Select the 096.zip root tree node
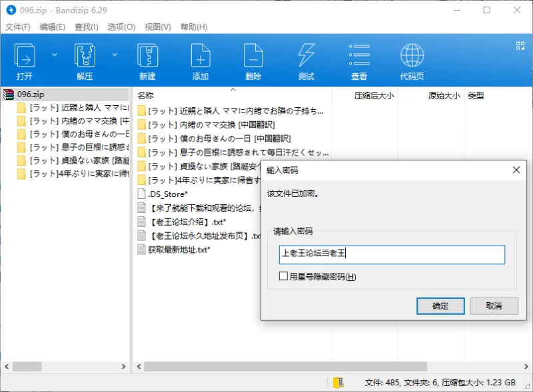Viewport: 533px width, 392px height. (x=30, y=95)
